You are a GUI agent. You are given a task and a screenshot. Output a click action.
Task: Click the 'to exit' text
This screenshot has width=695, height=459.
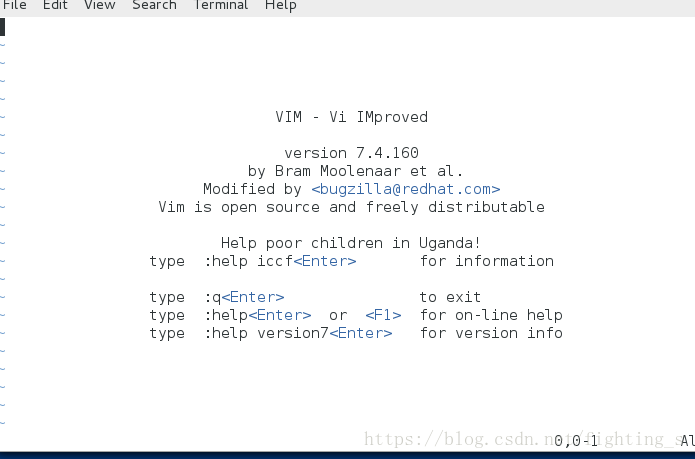(450, 297)
